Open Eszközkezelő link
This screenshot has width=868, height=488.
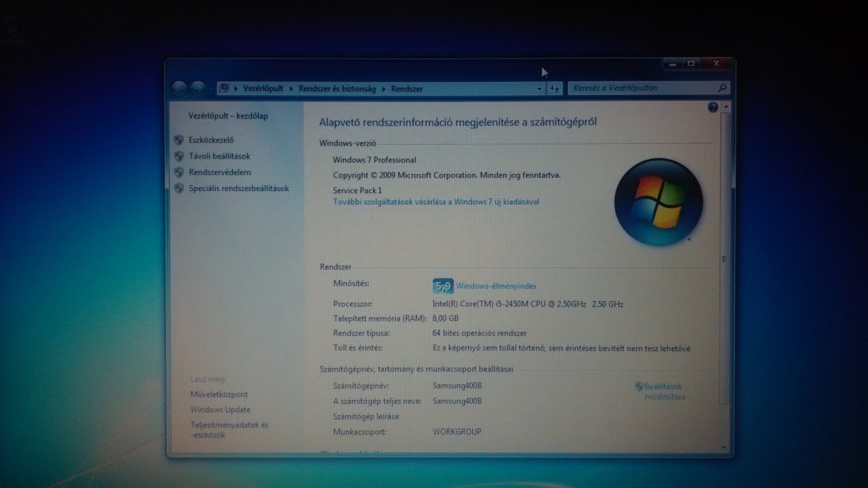tap(212, 140)
